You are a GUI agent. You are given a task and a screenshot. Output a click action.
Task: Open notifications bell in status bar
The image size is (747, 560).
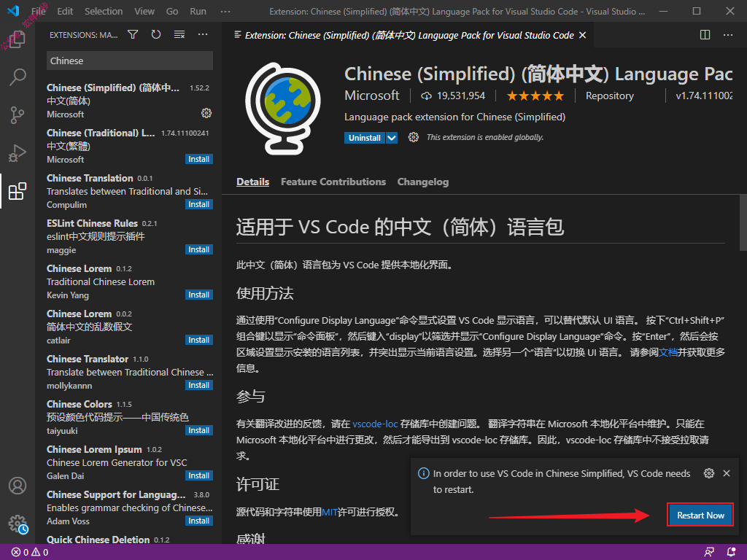click(x=732, y=553)
